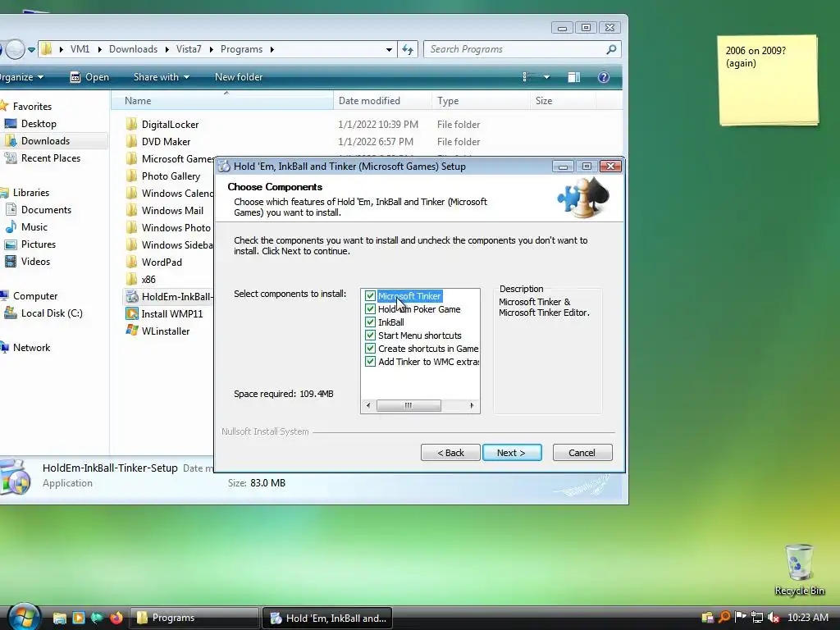Sort by the Type column header
This screenshot has height=630, width=840.
481,101
